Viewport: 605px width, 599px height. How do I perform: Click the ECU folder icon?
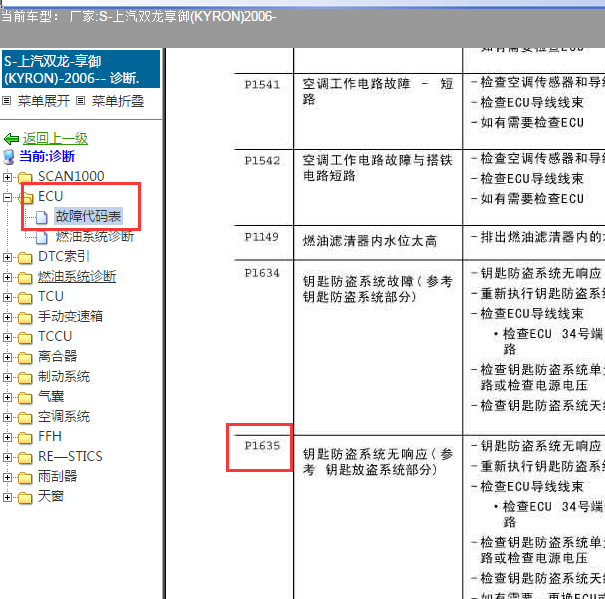pos(26,197)
